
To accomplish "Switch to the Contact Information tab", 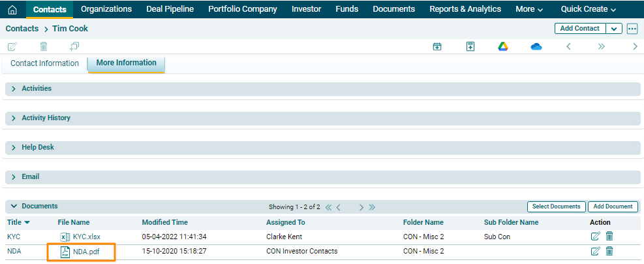I will [x=44, y=63].
